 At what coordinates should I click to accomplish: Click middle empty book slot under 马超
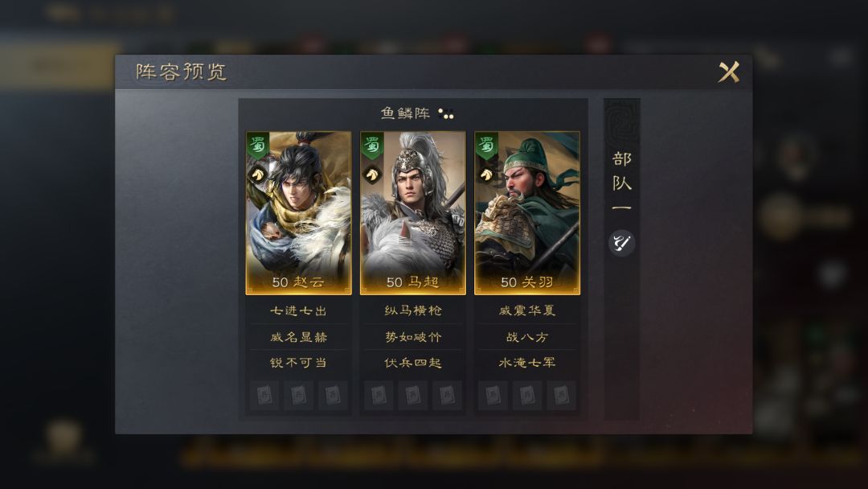coord(413,396)
